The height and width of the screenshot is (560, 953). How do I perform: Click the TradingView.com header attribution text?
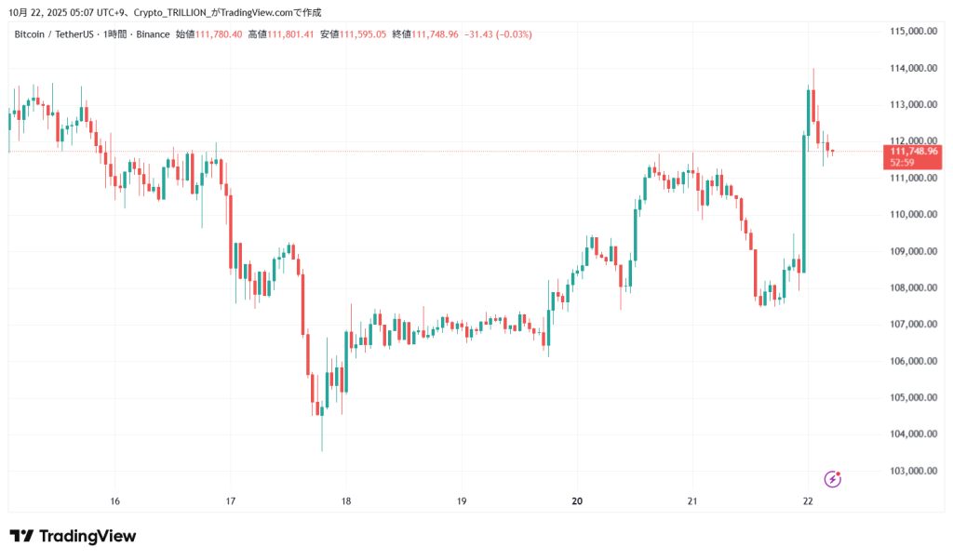click(x=255, y=11)
